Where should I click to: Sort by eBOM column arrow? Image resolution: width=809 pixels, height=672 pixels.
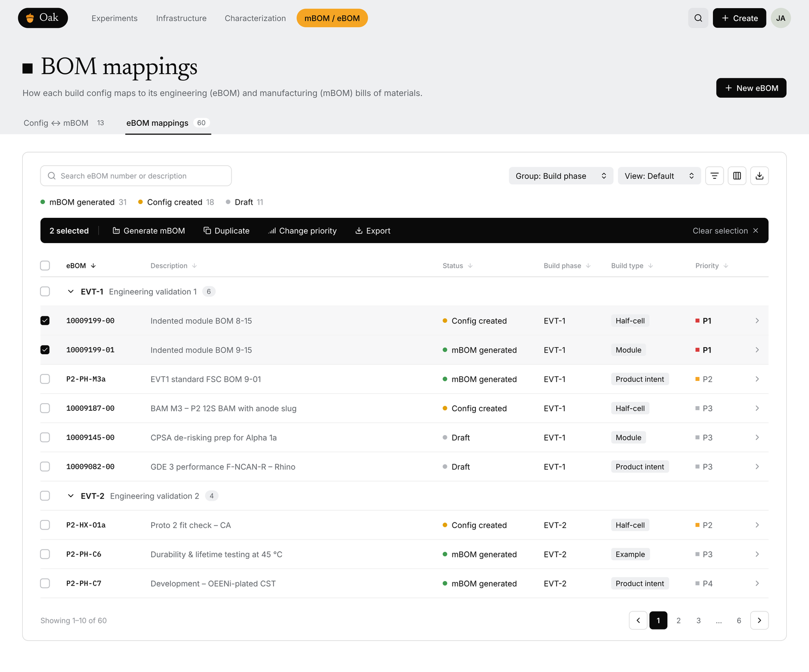click(93, 266)
